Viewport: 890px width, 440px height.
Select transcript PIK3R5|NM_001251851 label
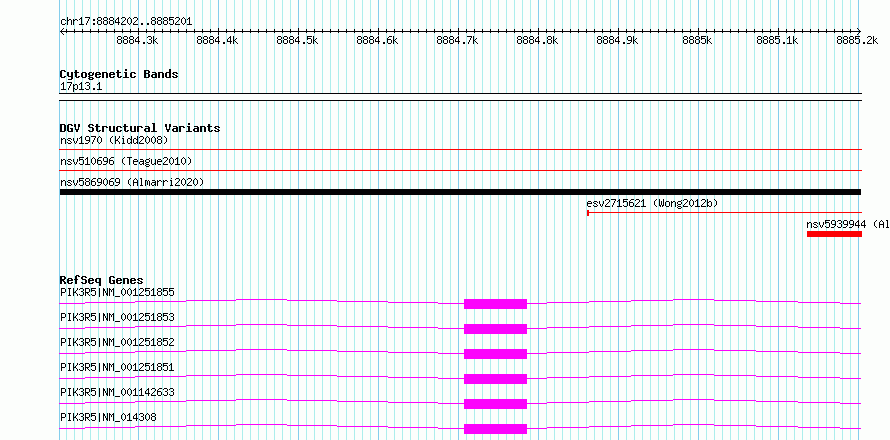pos(117,368)
